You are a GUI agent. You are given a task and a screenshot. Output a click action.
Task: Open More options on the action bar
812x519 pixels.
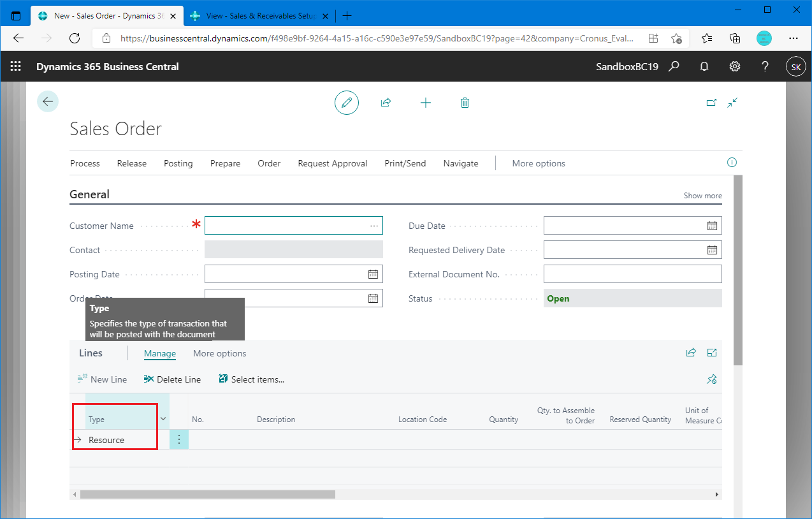tap(539, 163)
